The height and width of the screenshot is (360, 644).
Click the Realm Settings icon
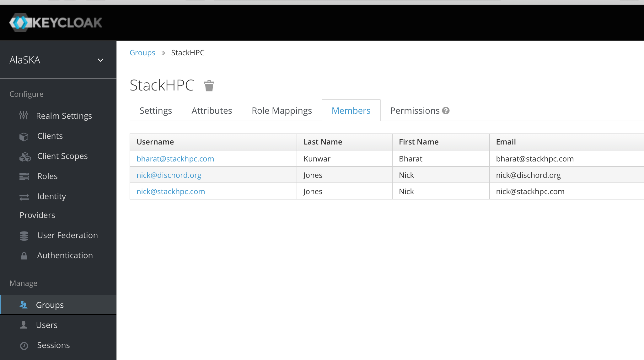tap(24, 116)
